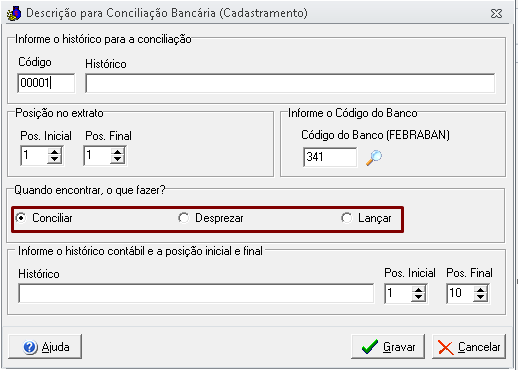Focus the Código field containing 00001
This screenshot has height=370, width=518.
(x=46, y=83)
